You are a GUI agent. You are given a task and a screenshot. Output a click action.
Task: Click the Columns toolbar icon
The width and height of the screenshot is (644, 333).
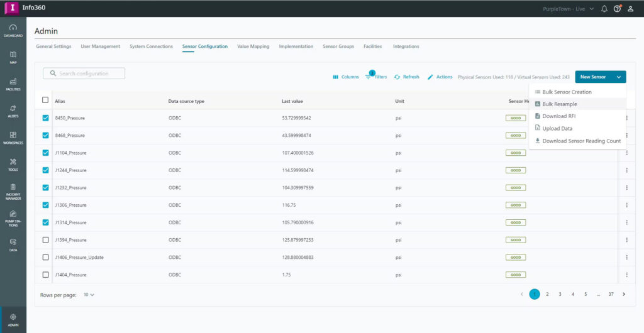[x=336, y=77]
